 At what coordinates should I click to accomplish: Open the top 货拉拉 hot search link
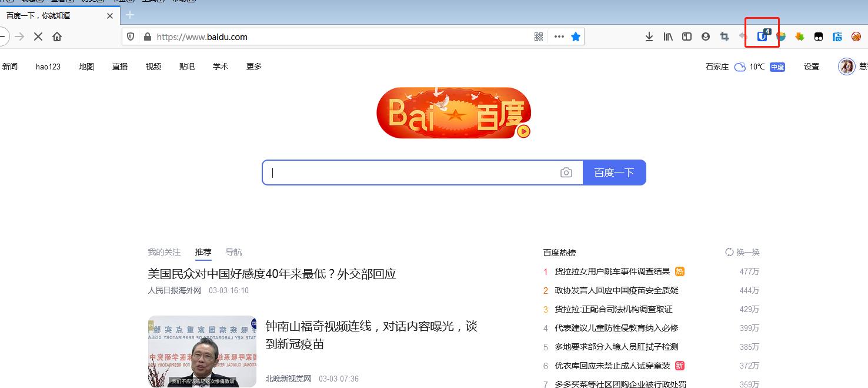[613, 271]
